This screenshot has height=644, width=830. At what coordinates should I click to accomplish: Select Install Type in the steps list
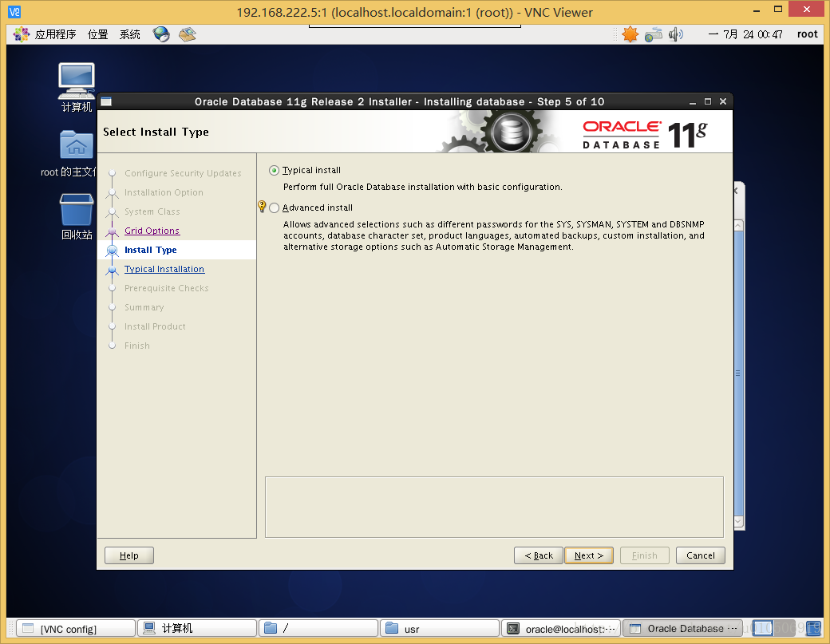point(150,250)
